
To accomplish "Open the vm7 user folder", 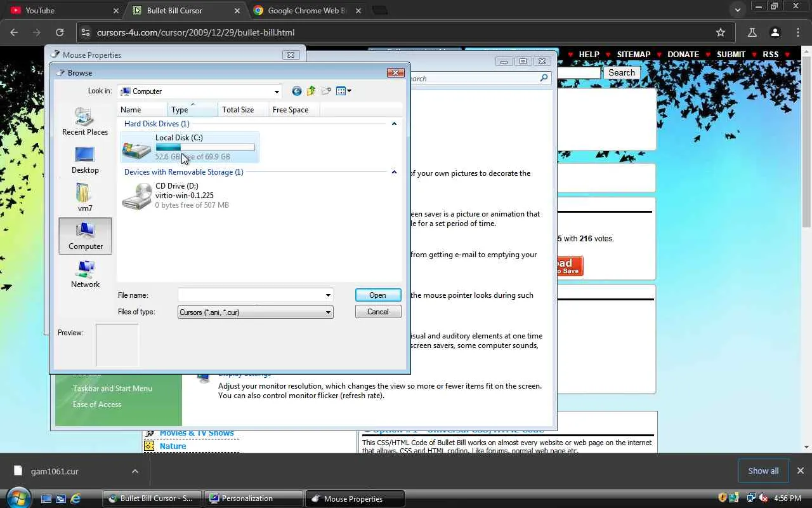I will (85, 197).
